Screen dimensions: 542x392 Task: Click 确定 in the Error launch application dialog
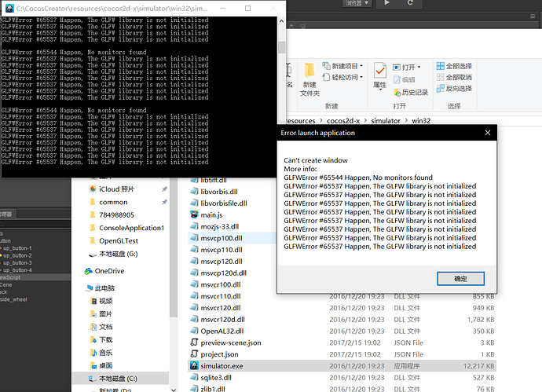click(460, 279)
